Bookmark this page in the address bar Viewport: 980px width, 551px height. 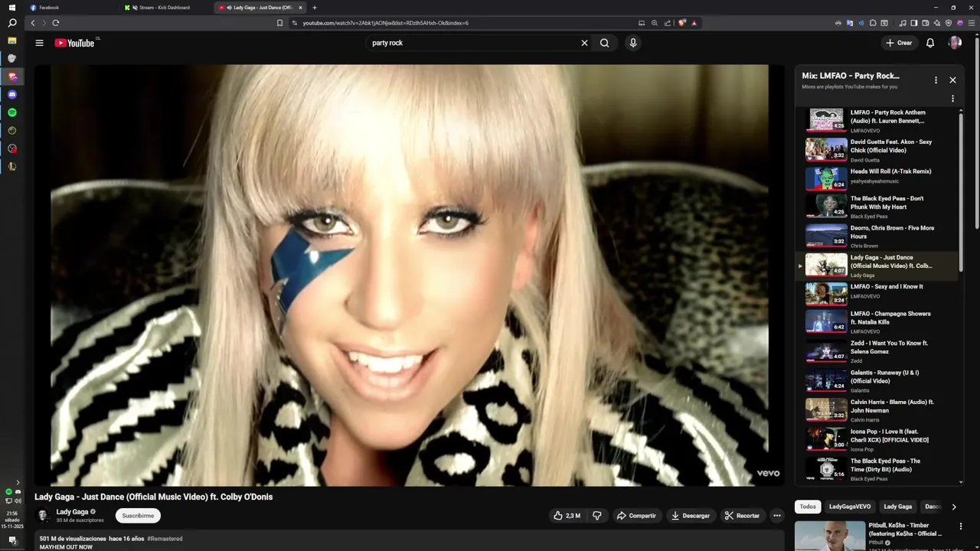279,23
